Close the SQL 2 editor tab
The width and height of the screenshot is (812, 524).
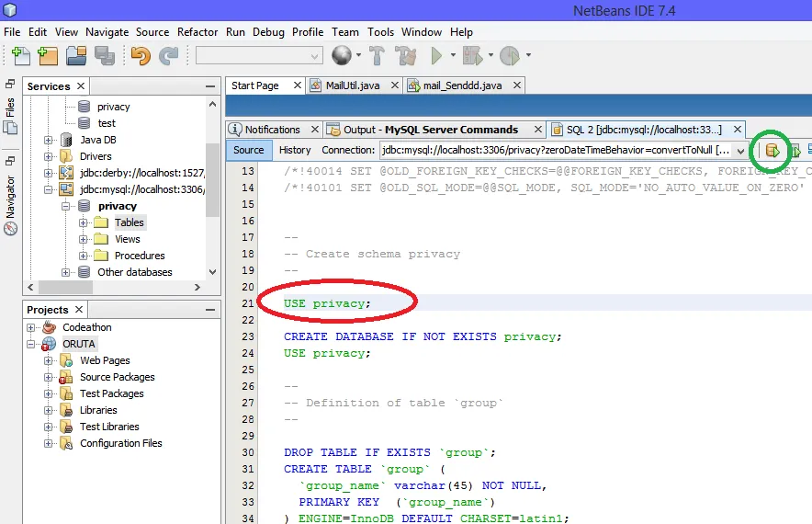pyautogui.click(x=738, y=129)
